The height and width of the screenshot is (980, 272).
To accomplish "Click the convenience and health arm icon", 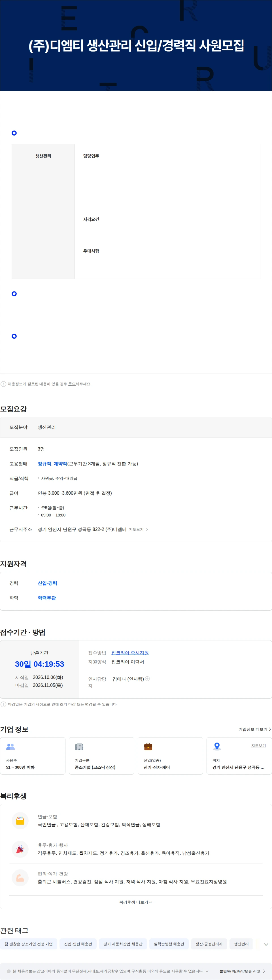I will pyautogui.click(x=20, y=878).
